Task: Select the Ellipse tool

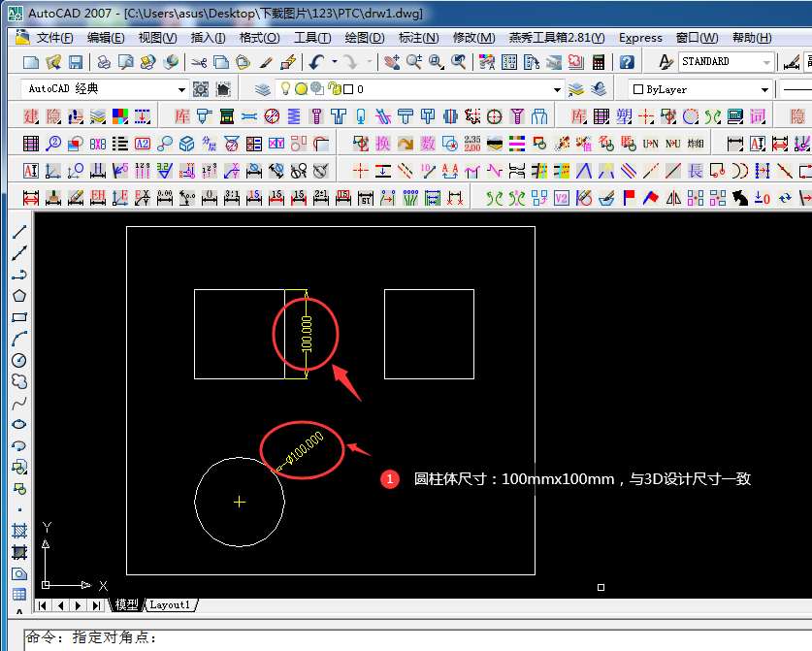Action: 19,424
